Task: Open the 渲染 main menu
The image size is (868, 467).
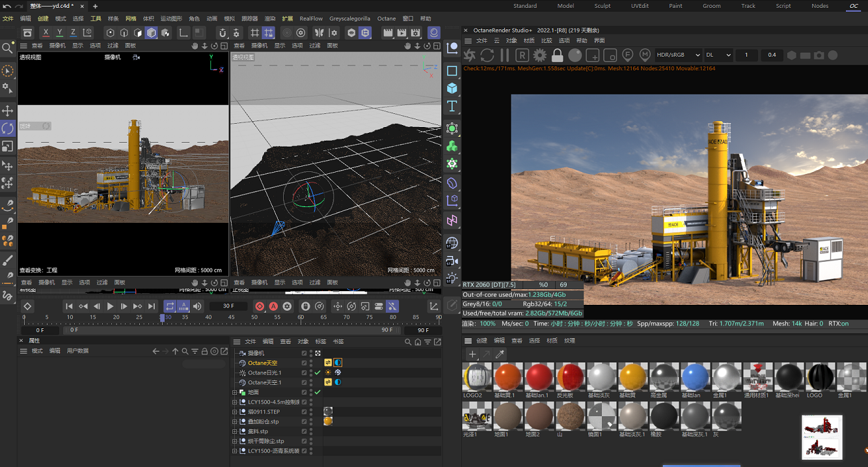Action: tap(270, 19)
